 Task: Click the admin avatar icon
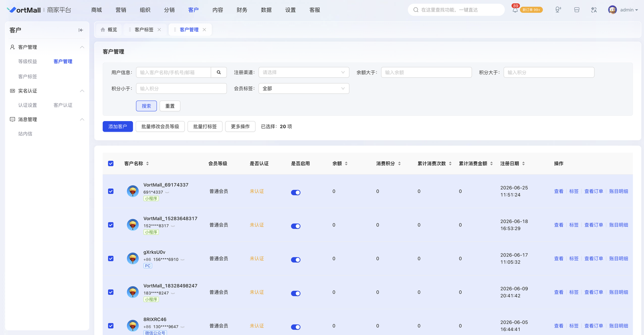(x=612, y=10)
